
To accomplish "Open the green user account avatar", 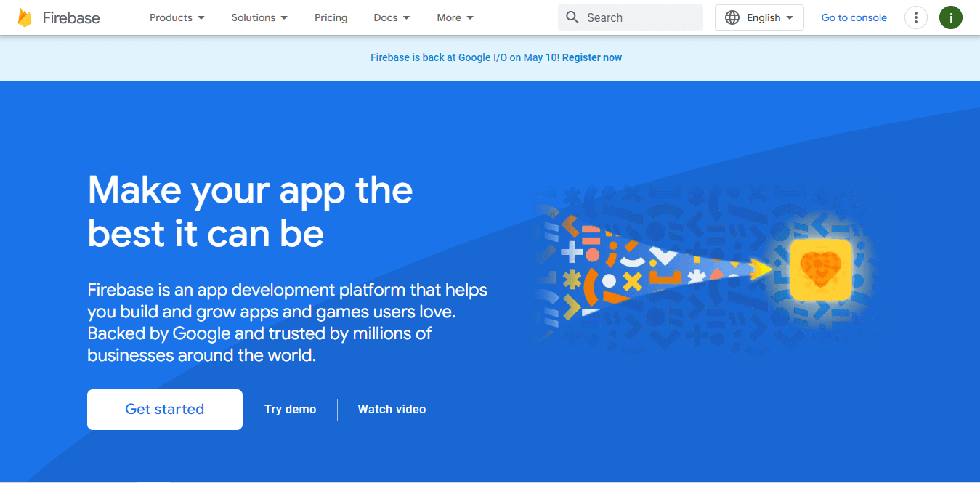I will [x=950, y=17].
